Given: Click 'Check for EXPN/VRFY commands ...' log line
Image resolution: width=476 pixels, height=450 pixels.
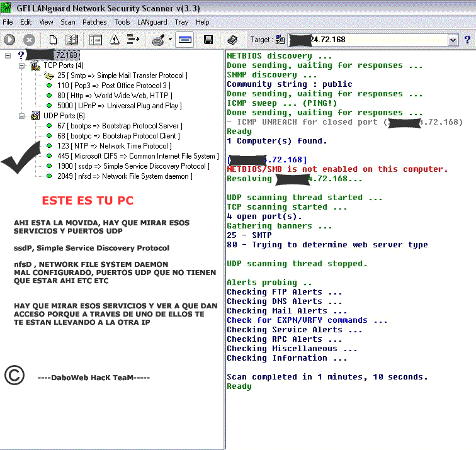Looking at the screenshot, I should (307, 320).
